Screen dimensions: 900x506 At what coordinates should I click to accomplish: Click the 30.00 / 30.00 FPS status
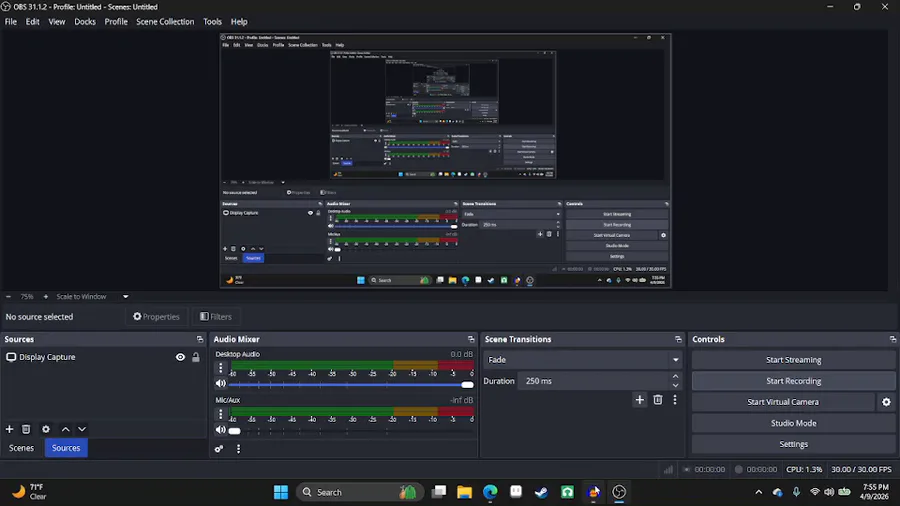(x=861, y=469)
